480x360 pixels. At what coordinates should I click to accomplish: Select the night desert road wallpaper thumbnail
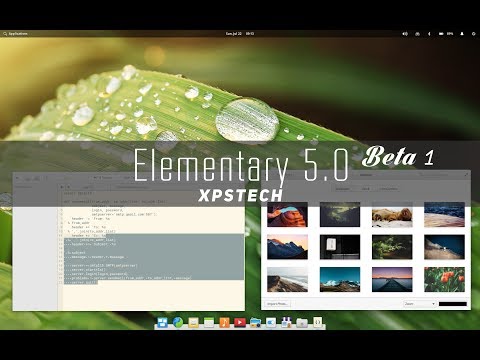pos(444,247)
